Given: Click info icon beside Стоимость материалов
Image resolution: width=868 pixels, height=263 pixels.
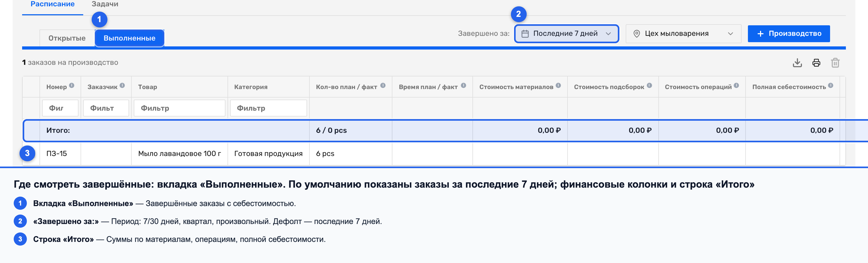Looking at the screenshot, I should [558, 86].
